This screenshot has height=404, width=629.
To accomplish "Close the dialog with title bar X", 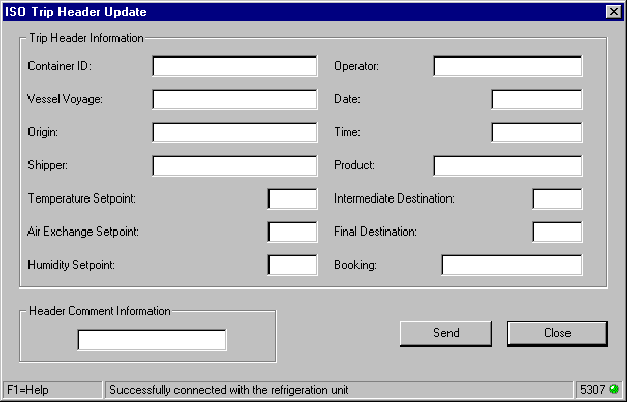I will [x=613, y=12].
